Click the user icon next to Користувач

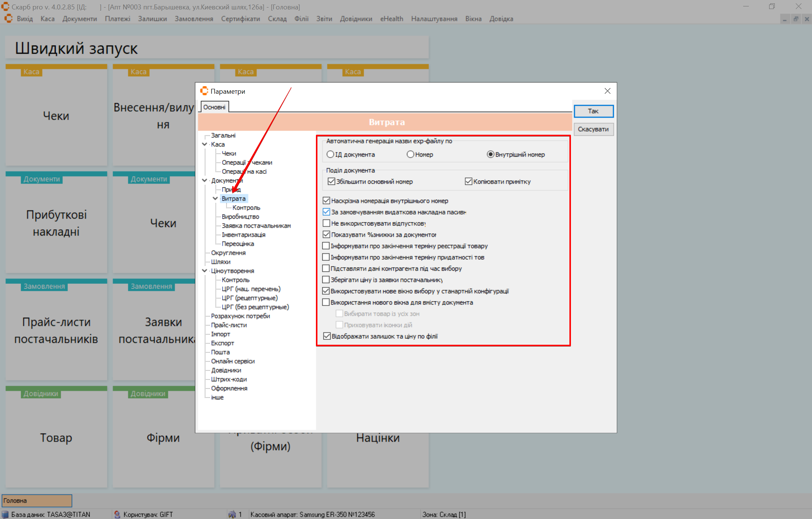[117, 514]
